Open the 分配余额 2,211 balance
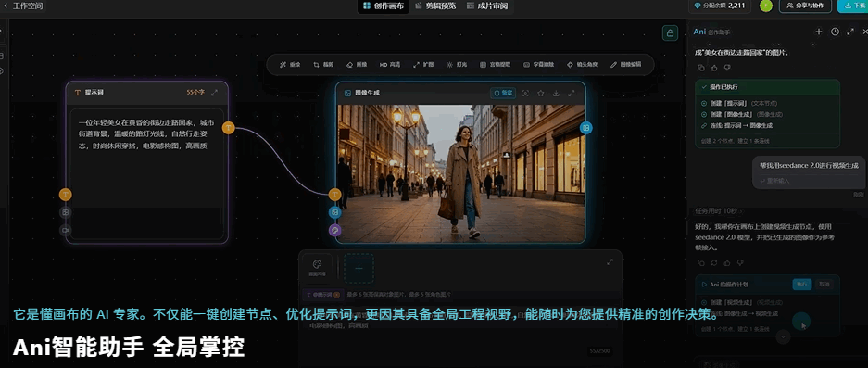Screen dimensions: 868x368 pos(720,6)
